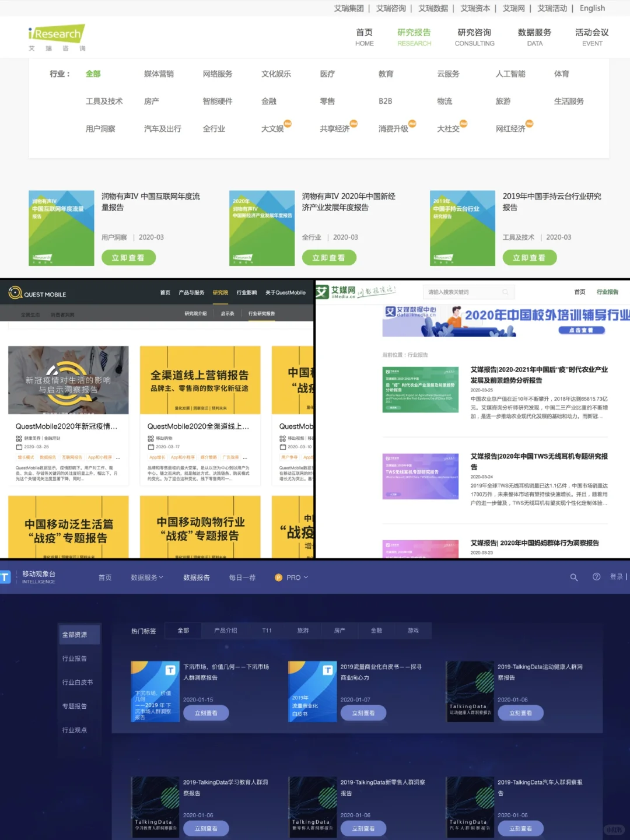630x840 pixels.
Task: Select 研究院 in QuestMobile nav
Action: [220, 293]
